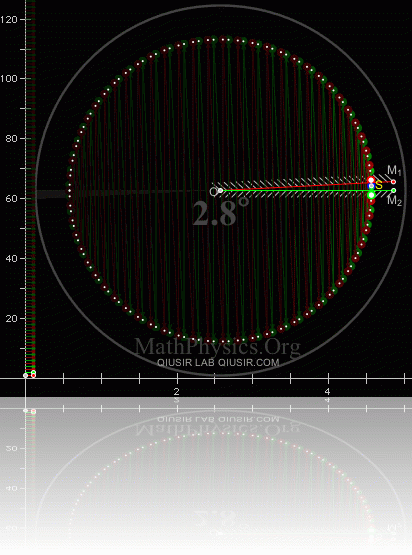Click the M1 label text
This screenshot has height=555, width=412.
tap(394, 171)
